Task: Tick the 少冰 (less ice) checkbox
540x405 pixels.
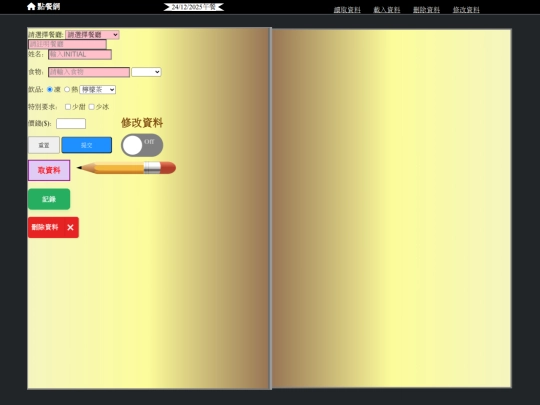Action: [92, 107]
